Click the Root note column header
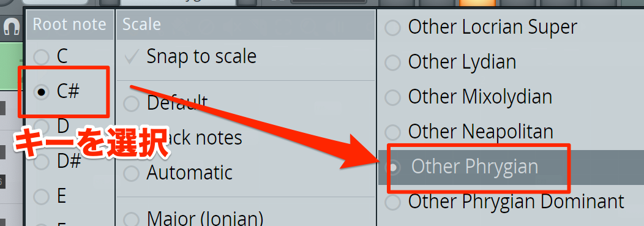This screenshot has height=226, width=644. [70, 24]
